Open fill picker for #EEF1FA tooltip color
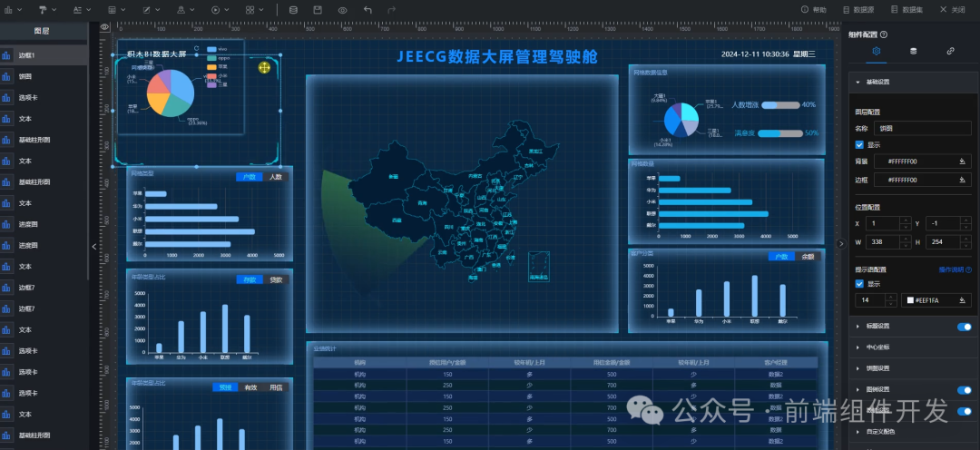The height and width of the screenshot is (450, 980). pyautogui.click(x=963, y=300)
